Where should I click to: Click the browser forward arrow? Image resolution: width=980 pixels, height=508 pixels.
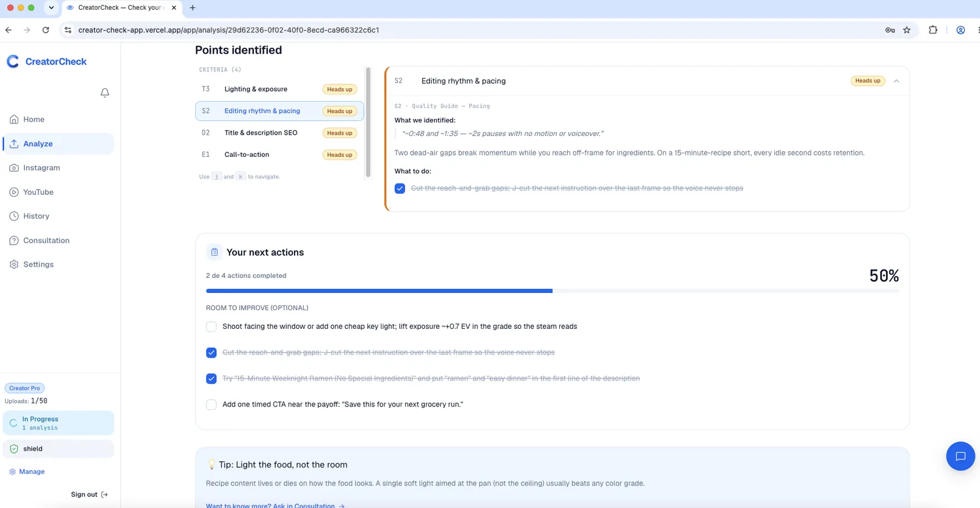[27, 30]
